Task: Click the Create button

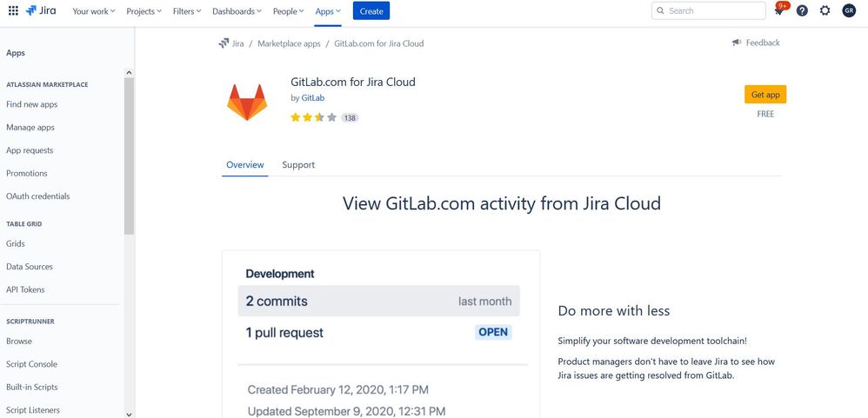Action: 371,11
